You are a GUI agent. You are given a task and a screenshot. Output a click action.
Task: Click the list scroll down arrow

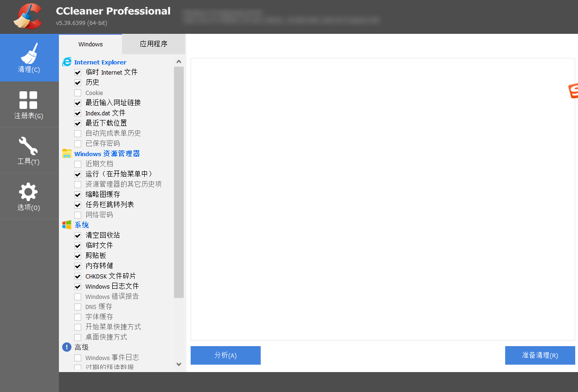tap(179, 365)
